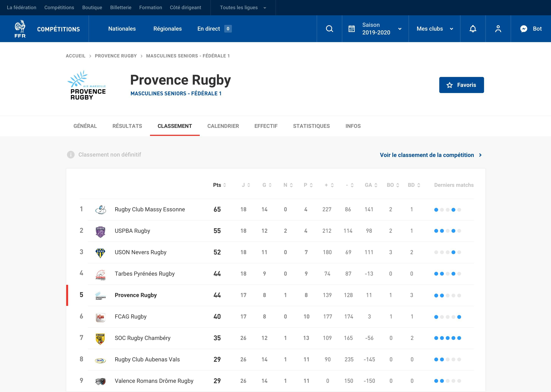Image resolution: width=551 pixels, height=392 pixels.
Task: Open Valence Romans Drôme Rugby team name
Action: pos(154,381)
